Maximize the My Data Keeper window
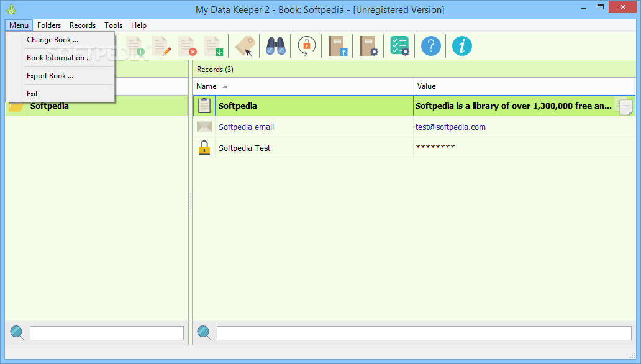 601,7
